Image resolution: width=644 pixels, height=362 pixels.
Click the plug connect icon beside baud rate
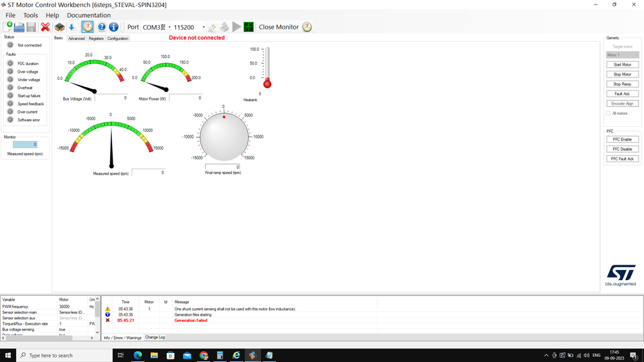pyautogui.click(x=212, y=28)
